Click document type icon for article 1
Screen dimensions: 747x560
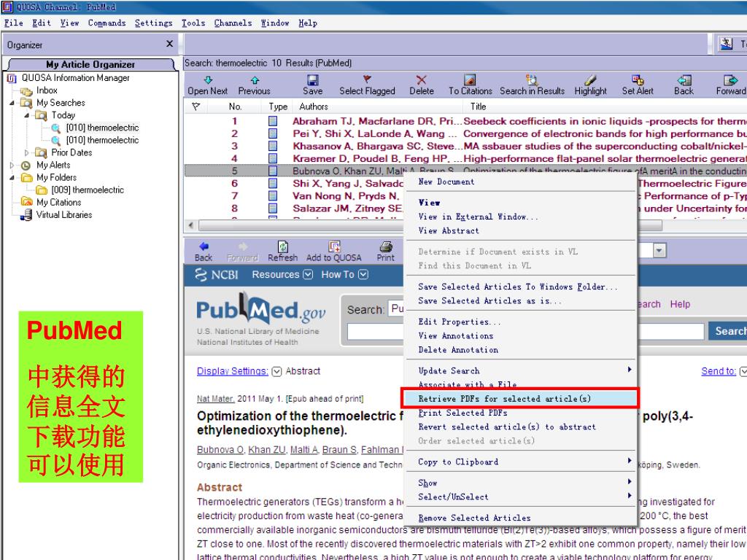coord(273,121)
